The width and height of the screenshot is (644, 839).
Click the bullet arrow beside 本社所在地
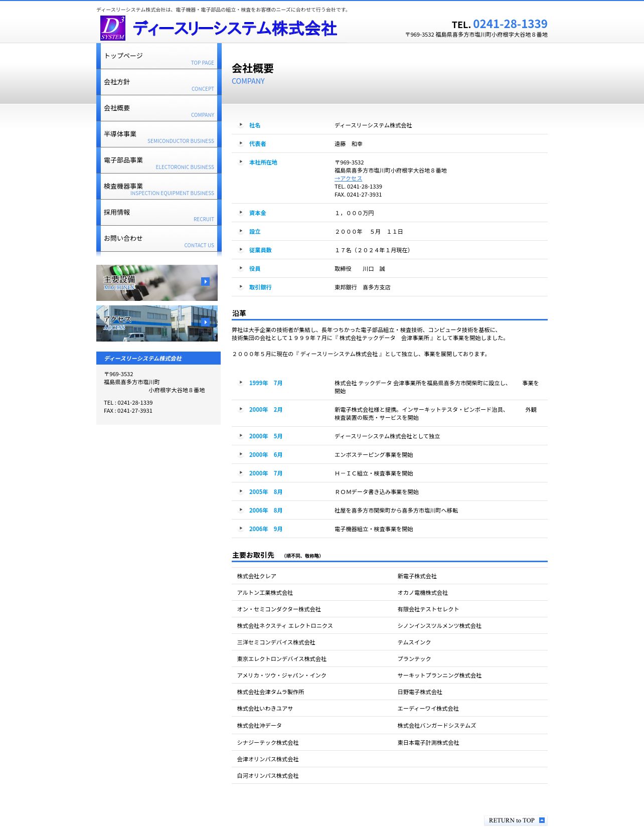(x=241, y=162)
